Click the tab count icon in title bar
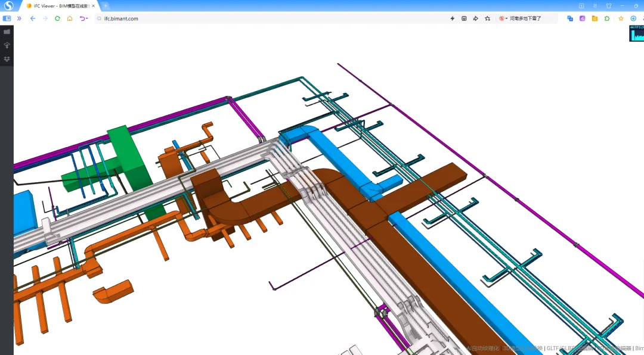This screenshot has height=355, width=644. tap(581, 6)
